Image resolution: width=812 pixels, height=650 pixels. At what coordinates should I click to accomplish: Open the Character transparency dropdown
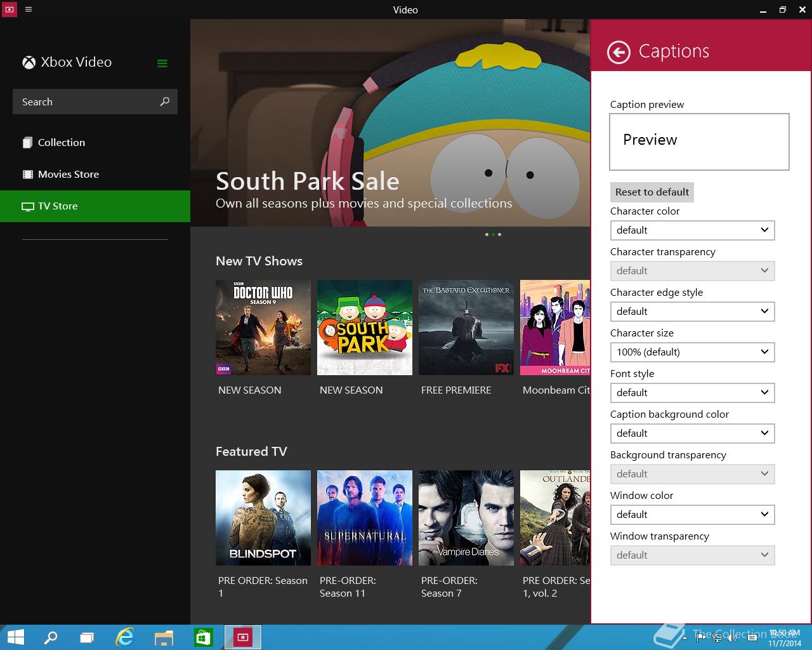pos(692,270)
